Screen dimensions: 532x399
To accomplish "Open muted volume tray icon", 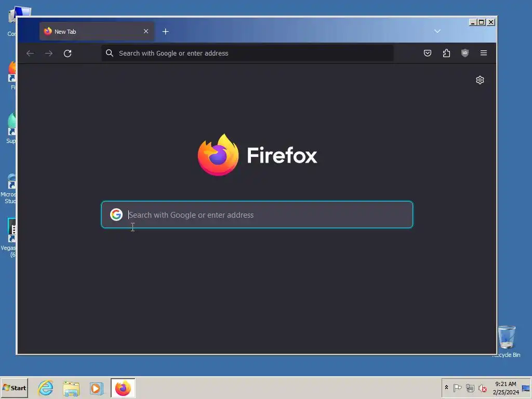I will pos(482,388).
